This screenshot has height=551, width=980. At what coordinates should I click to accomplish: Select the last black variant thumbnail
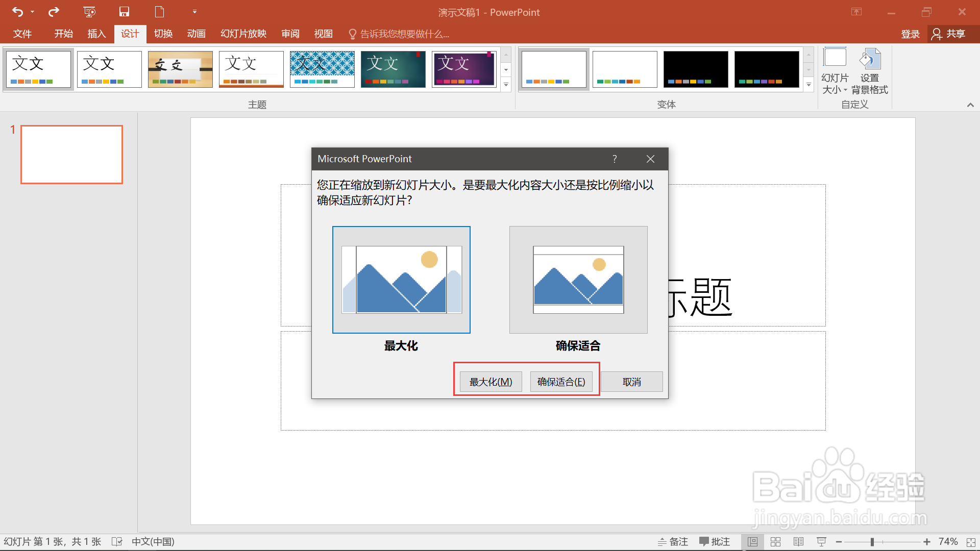pos(767,69)
